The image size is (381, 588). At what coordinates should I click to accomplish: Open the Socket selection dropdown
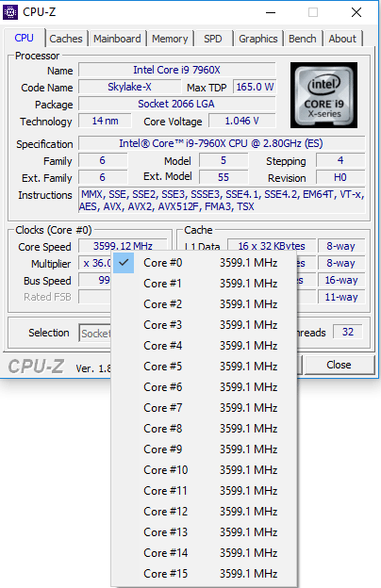pos(95,333)
